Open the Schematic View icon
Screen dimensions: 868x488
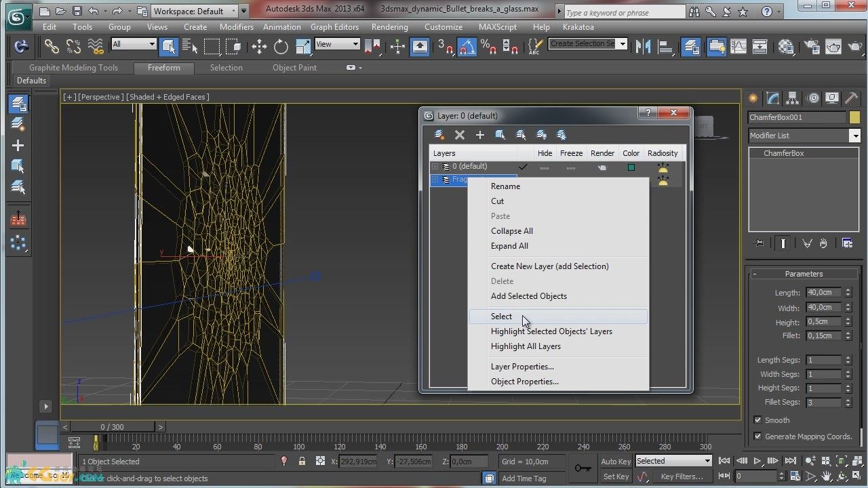tap(759, 46)
